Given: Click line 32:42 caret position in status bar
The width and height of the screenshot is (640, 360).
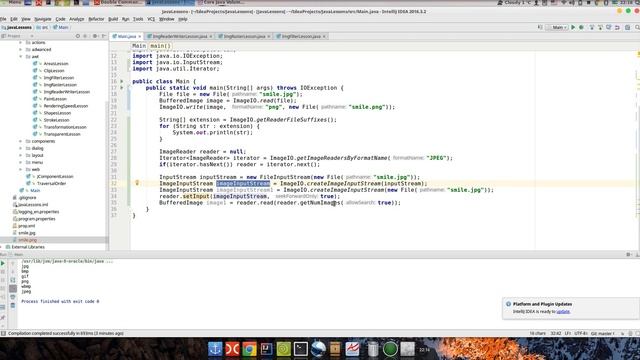Looking at the screenshot, I should coord(556,333).
